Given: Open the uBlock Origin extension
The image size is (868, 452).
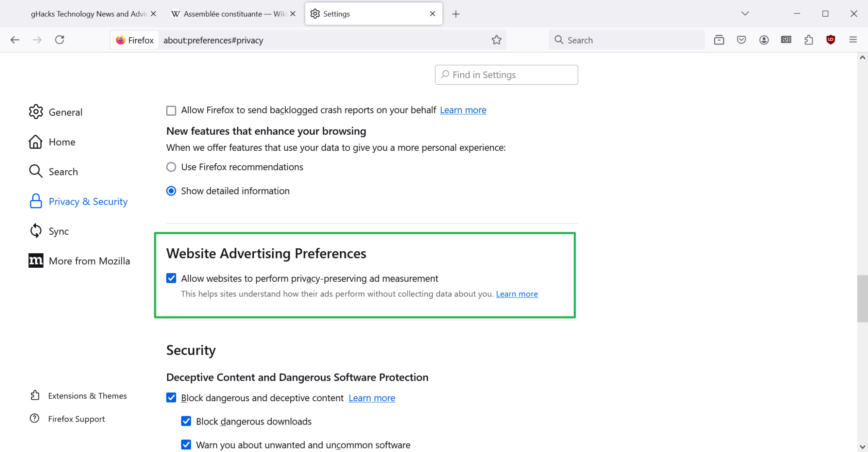Looking at the screenshot, I should click(x=830, y=39).
